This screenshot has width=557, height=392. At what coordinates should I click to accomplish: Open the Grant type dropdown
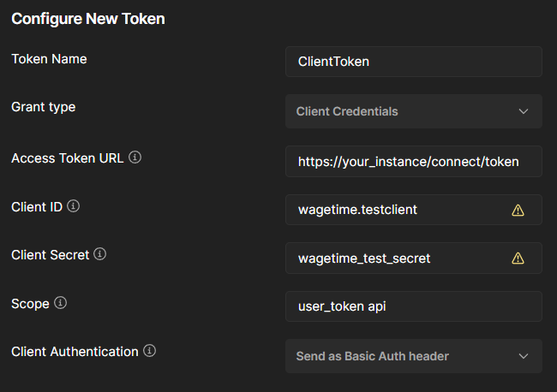pos(414,111)
